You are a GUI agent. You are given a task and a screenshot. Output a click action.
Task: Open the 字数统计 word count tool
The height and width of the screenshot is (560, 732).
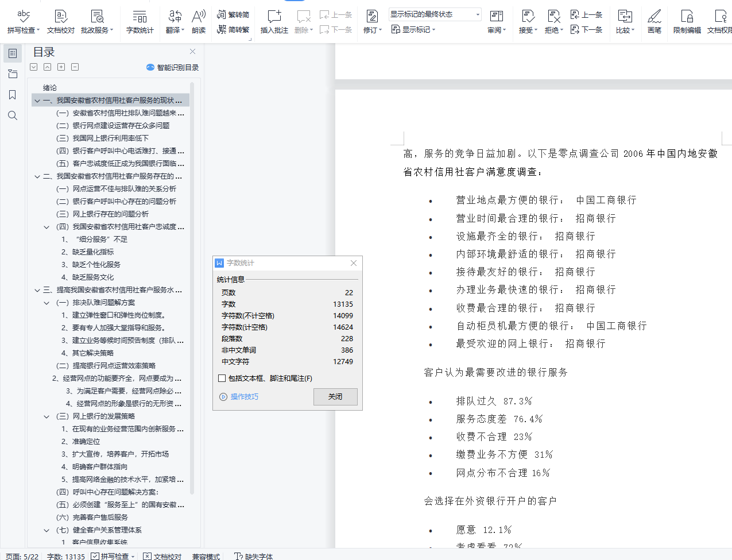point(140,22)
